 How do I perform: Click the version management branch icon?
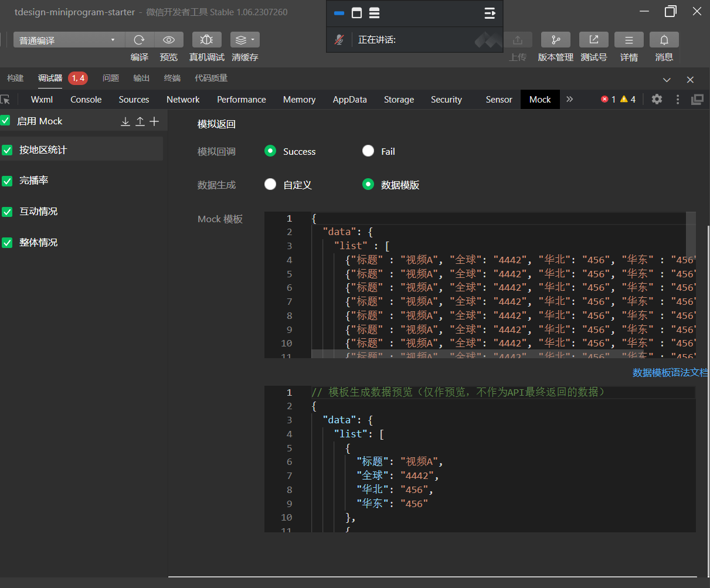(x=555, y=40)
